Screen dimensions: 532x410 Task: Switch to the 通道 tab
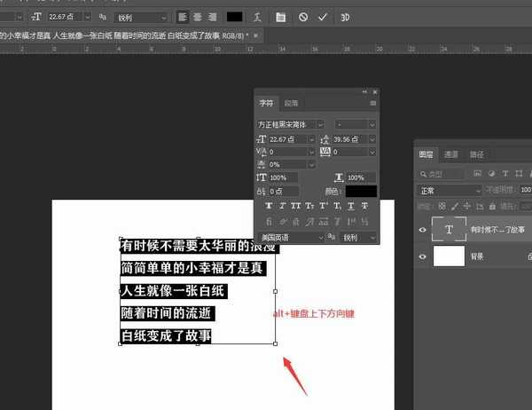(x=451, y=154)
